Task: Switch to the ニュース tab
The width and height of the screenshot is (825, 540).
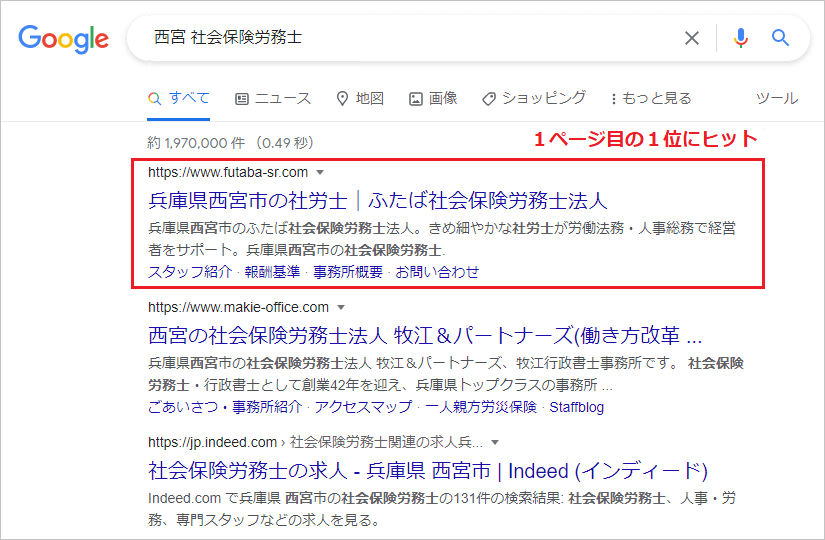Action: 273,98
